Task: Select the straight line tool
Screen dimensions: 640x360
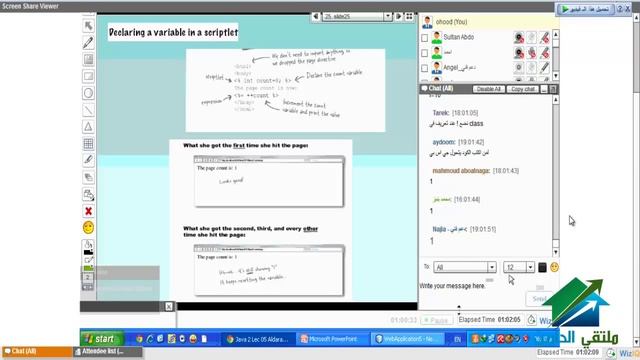Action: [88, 110]
